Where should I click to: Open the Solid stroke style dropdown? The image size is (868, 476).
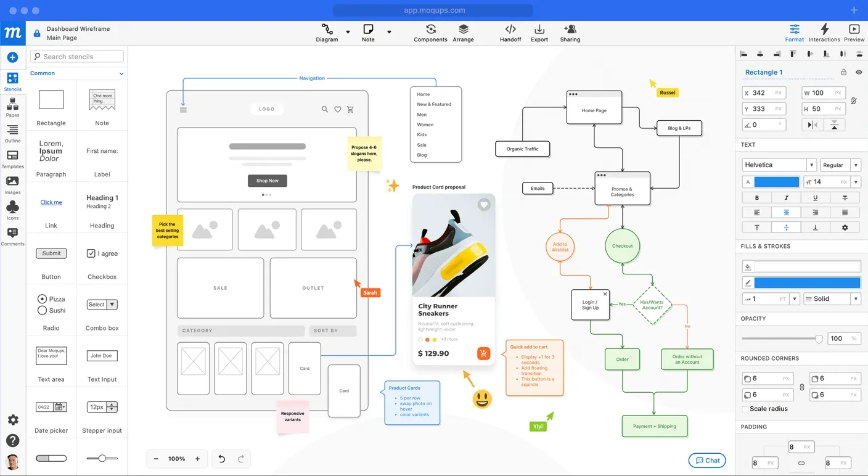(x=856, y=298)
